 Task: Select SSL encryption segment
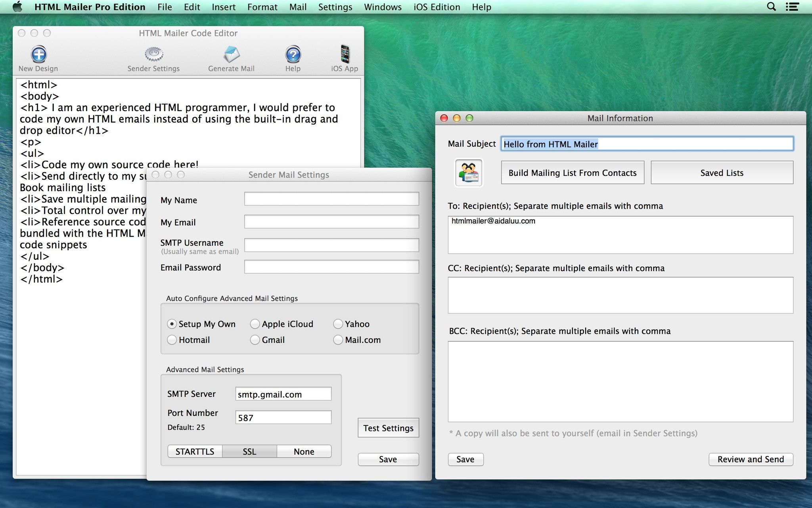click(249, 451)
